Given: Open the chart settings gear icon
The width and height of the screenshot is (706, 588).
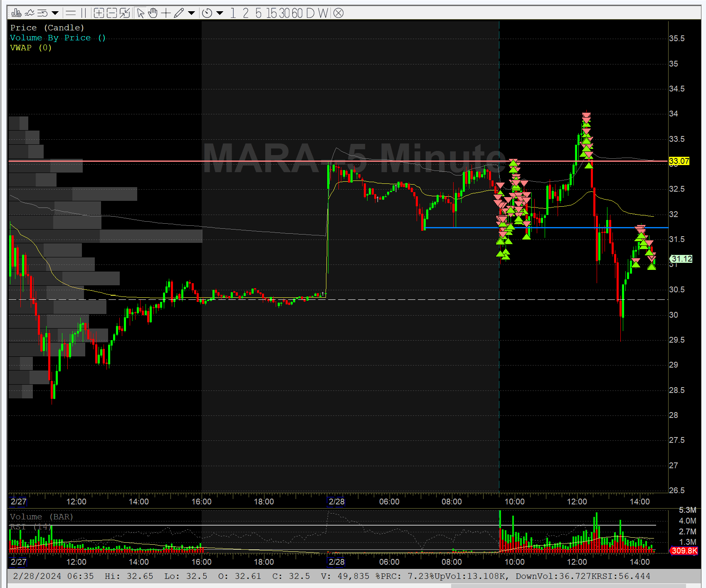Looking at the screenshot, I should click(16, 13).
